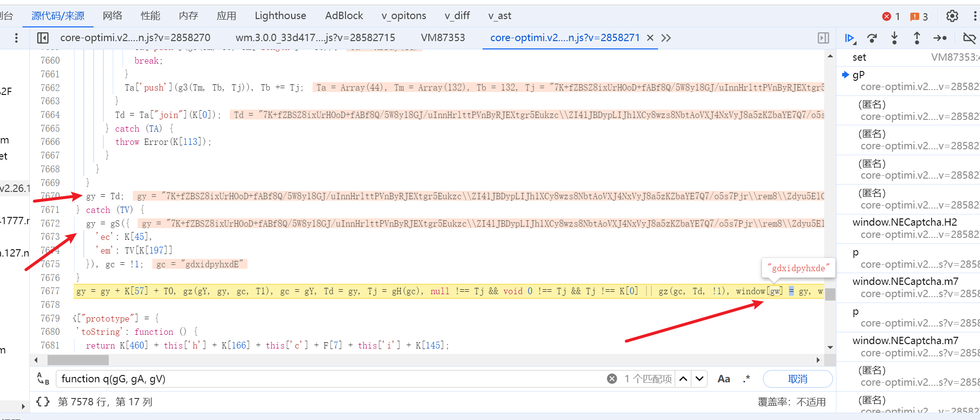Click the gw variable in line 7677
The height and width of the screenshot is (420, 980).
775,291
